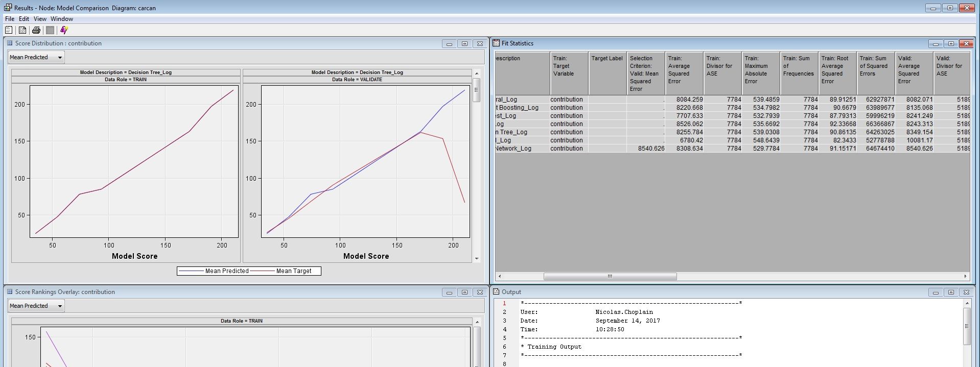Maximize the Output panel

click(x=951, y=292)
